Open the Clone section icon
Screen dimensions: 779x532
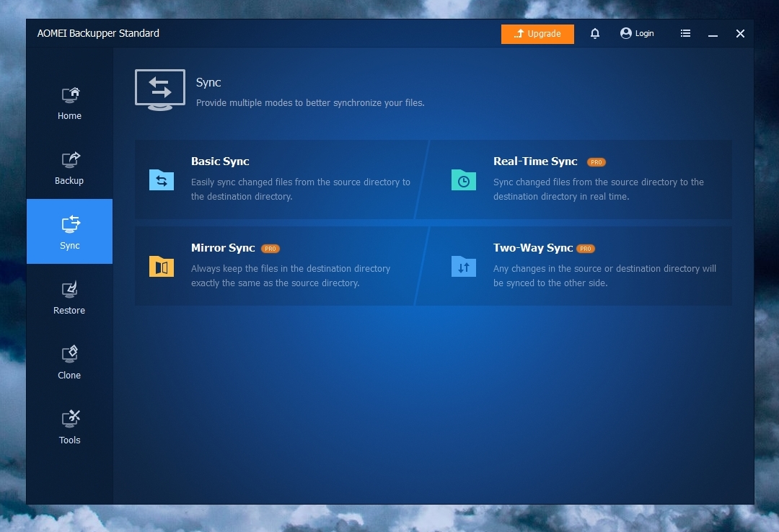tap(70, 354)
